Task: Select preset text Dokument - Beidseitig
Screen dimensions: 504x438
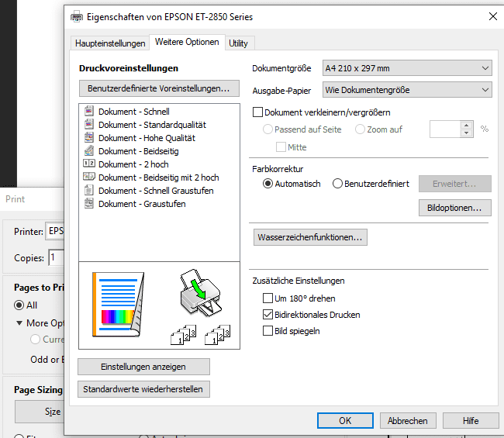Action: point(139,151)
